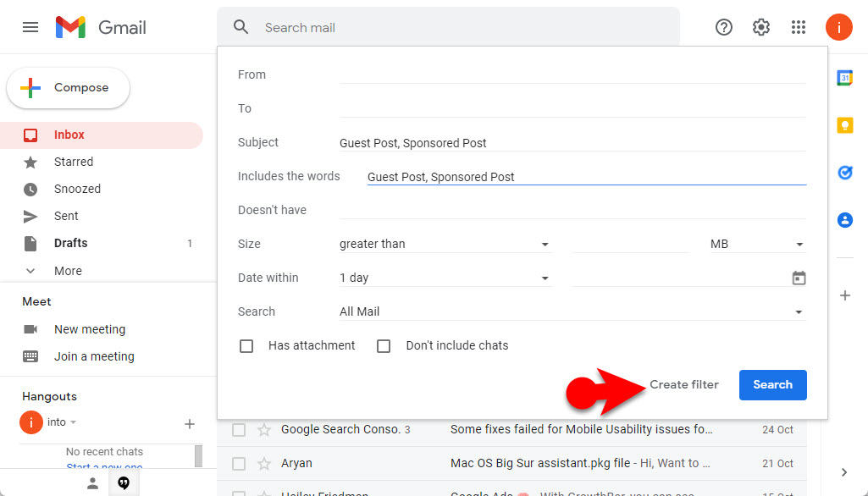Tick the Don't include chats checkbox
This screenshot has width=868, height=496.
click(384, 346)
